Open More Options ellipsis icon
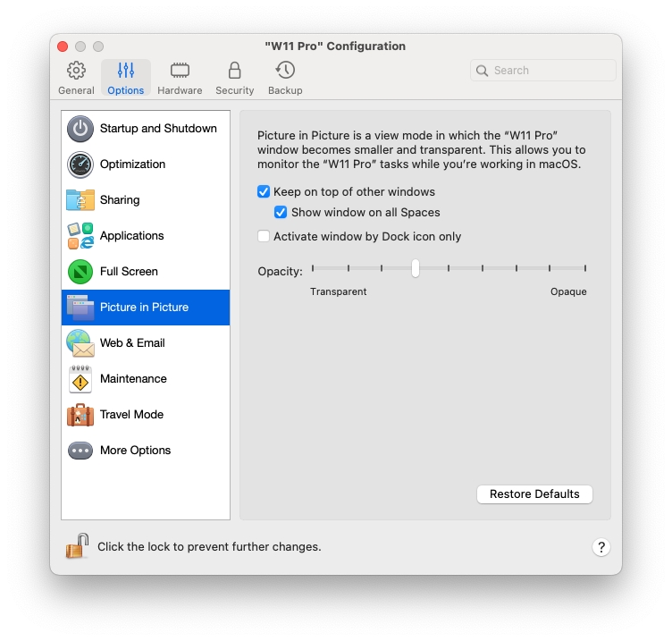This screenshot has width=672, height=641. [x=80, y=451]
